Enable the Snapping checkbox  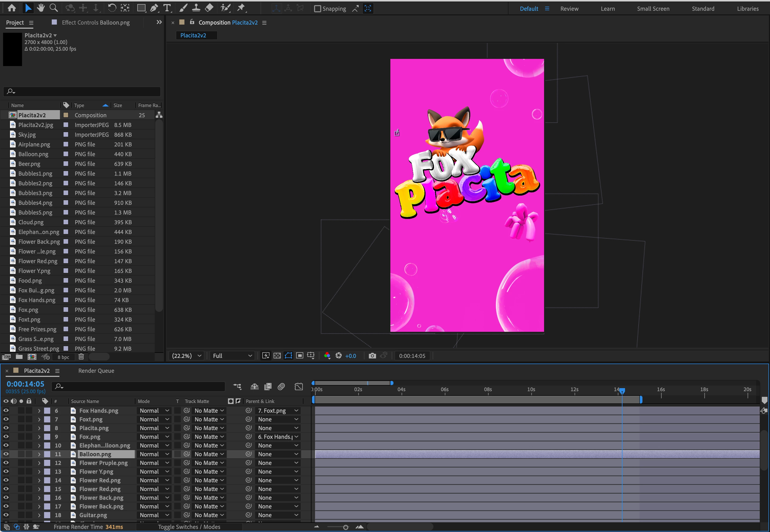click(317, 9)
